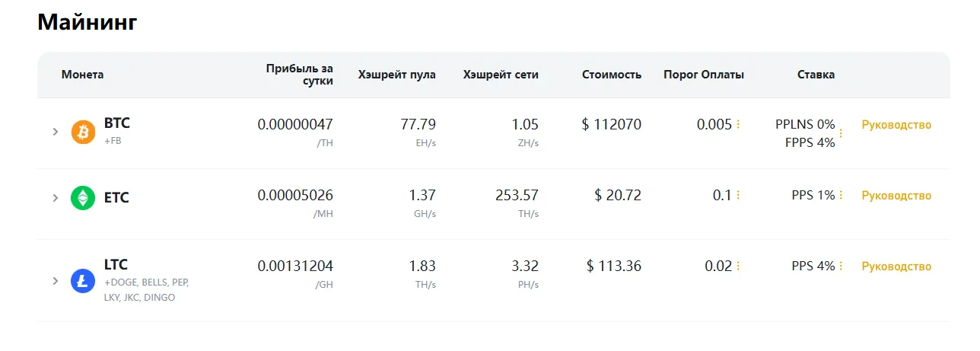This screenshot has width=980, height=351.
Task: Open the BTC payout threshold options dots
Action: (738, 124)
